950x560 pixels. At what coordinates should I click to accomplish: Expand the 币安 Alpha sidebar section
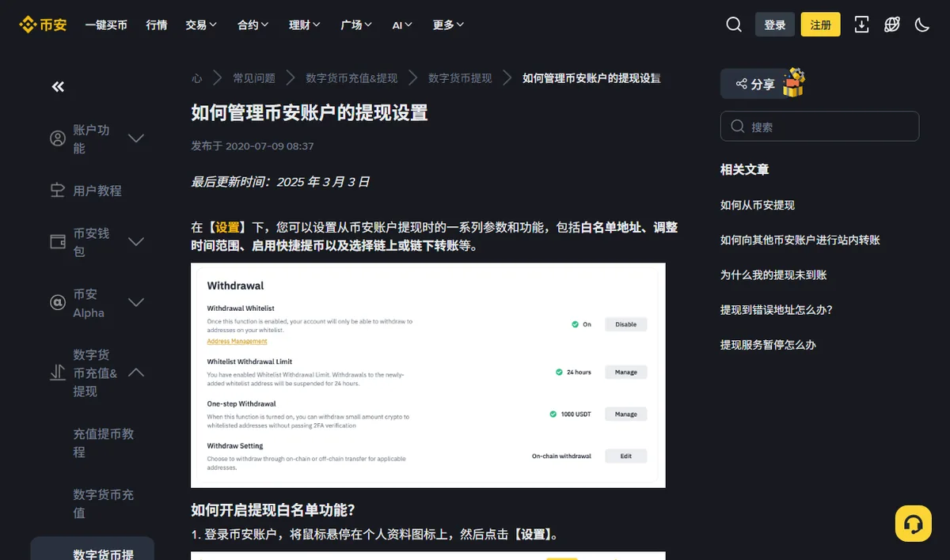[x=136, y=302]
